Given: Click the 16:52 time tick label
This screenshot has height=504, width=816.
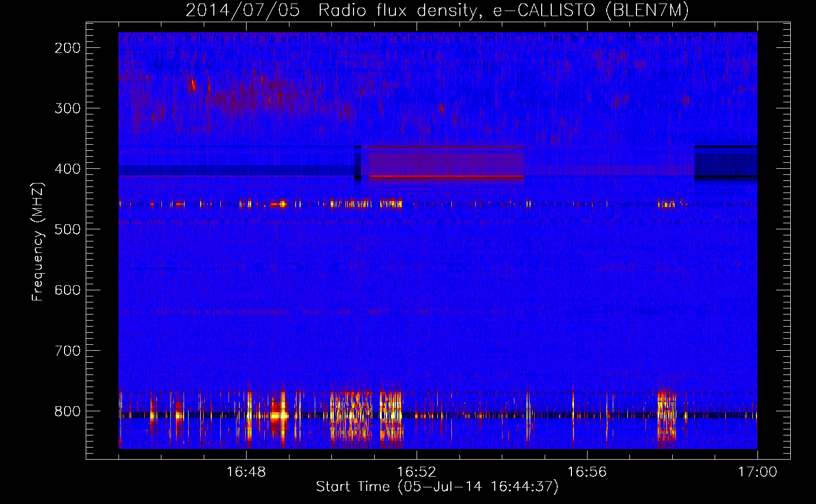Looking at the screenshot, I should point(417,472).
